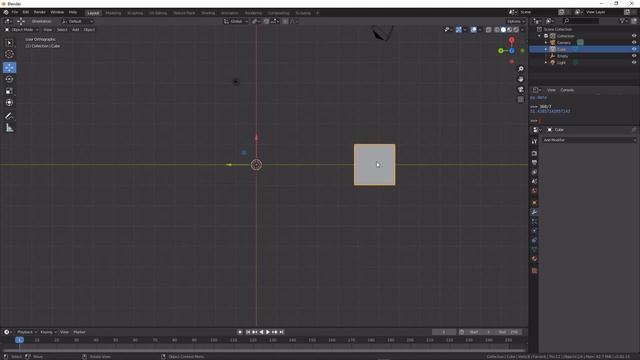This screenshot has width=640, height=360.
Task: Toggle snapping magnet in header
Action: 266,21
